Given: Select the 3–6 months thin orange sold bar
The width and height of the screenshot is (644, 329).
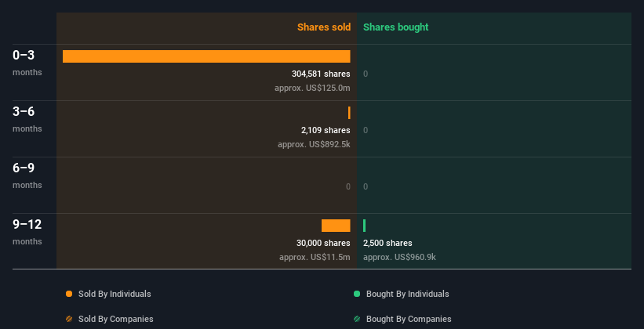Looking at the screenshot, I should click(349, 113).
